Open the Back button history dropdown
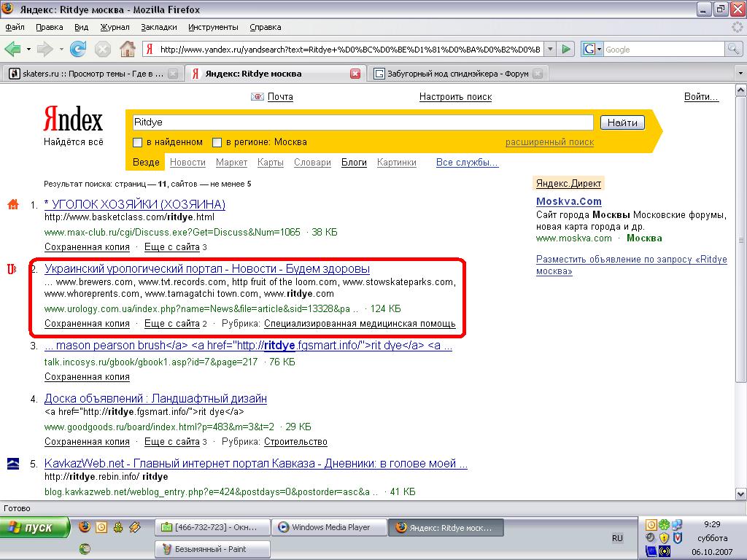747x560 pixels. pos(28,50)
